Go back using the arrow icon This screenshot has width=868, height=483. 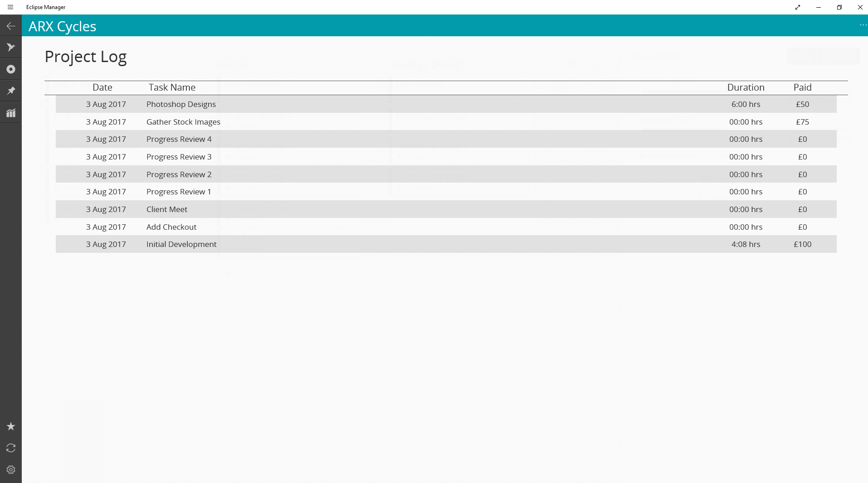(x=11, y=26)
